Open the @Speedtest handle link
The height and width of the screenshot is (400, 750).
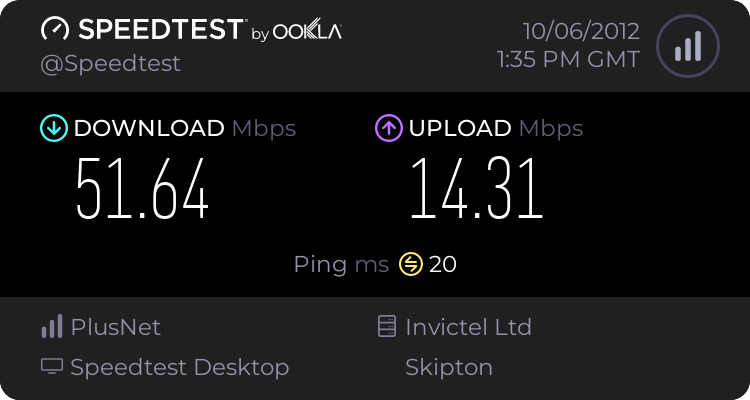(x=111, y=64)
